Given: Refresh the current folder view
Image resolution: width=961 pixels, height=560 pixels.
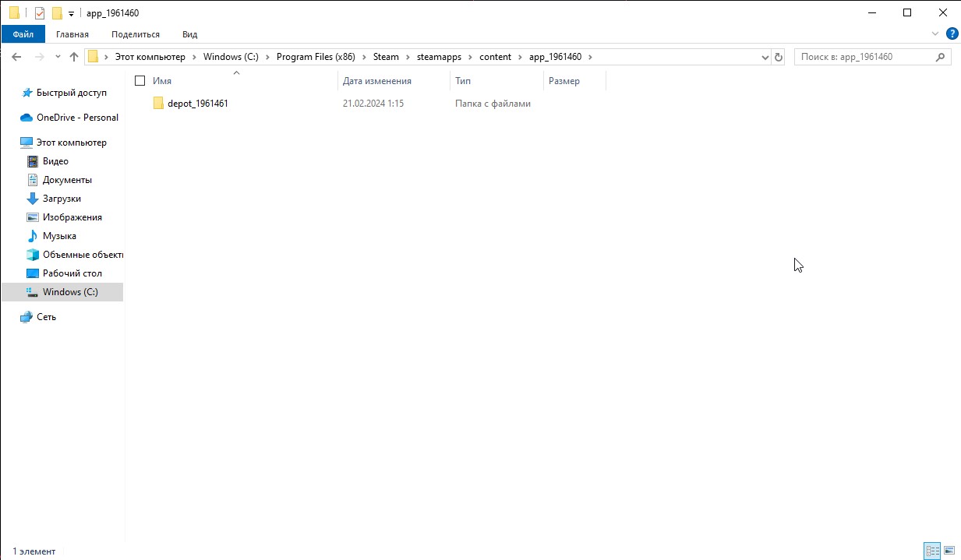Looking at the screenshot, I should [778, 57].
